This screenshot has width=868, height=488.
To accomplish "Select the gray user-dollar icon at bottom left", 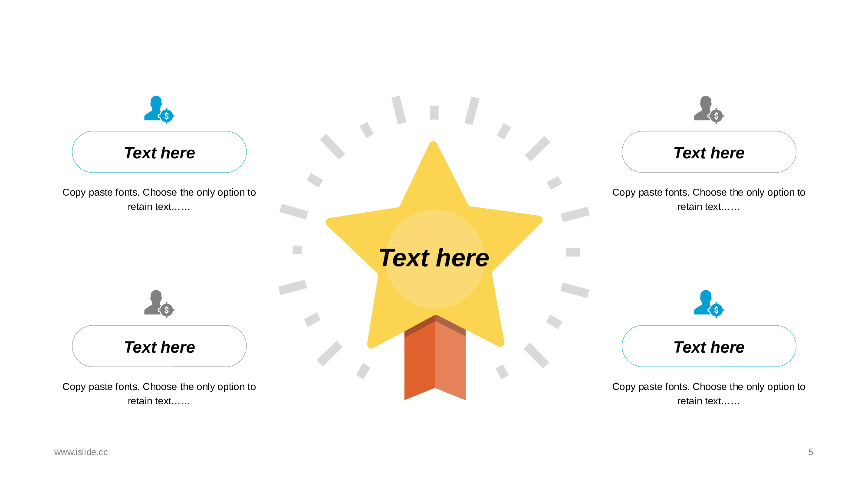I will (158, 304).
